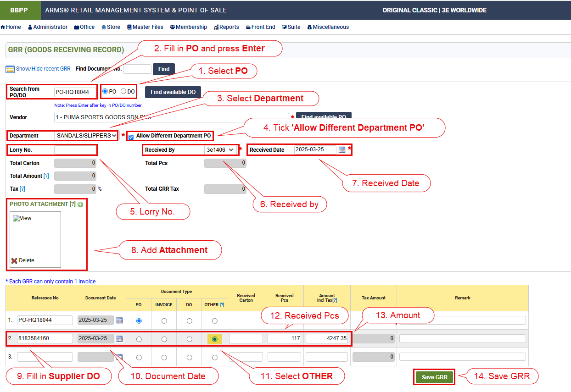Expand the Department dropdown
This screenshot has width=571, height=392.
pyautogui.click(x=86, y=136)
